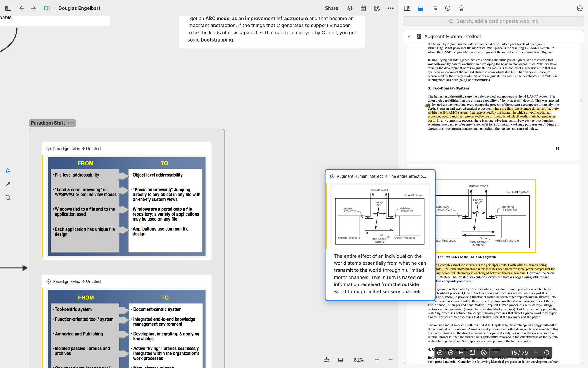The width and height of the screenshot is (588, 368).
Task: Toggle the left sidebar panel
Action: (8, 8)
